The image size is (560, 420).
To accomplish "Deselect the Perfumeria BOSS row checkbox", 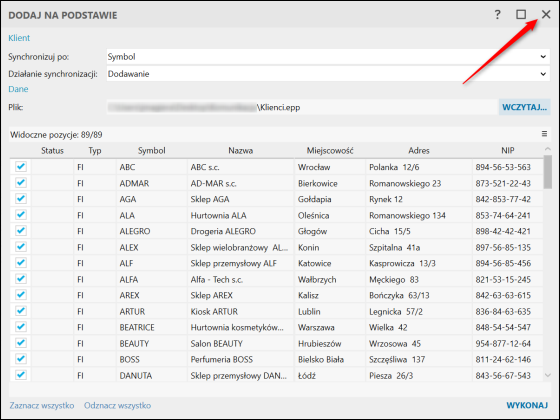I will (21, 359).
